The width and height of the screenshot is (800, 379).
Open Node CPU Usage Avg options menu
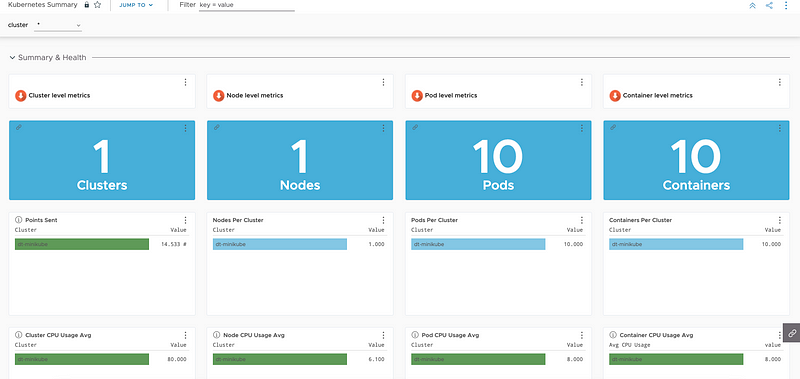[x=384, y=336]
